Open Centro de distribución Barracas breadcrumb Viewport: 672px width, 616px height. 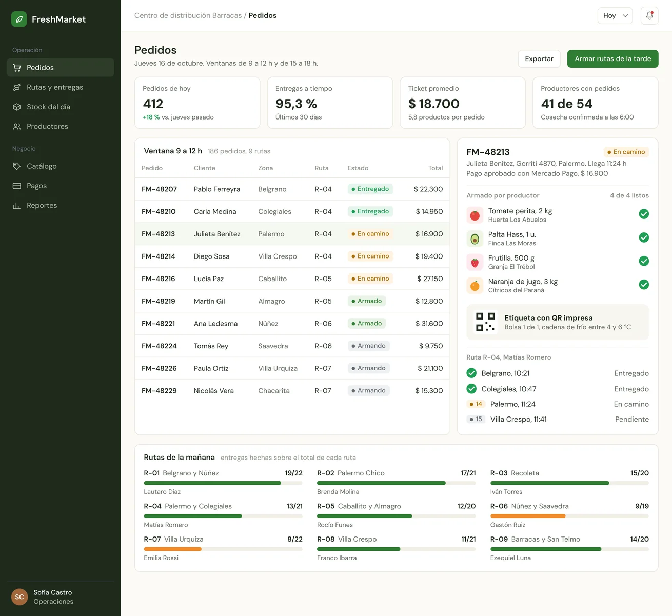[x=188, y=16]
